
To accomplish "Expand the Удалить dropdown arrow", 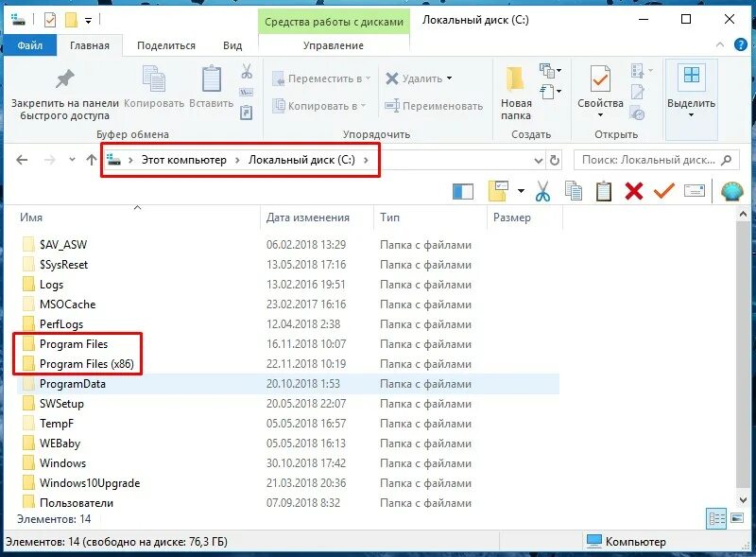I will click(450, 78).
